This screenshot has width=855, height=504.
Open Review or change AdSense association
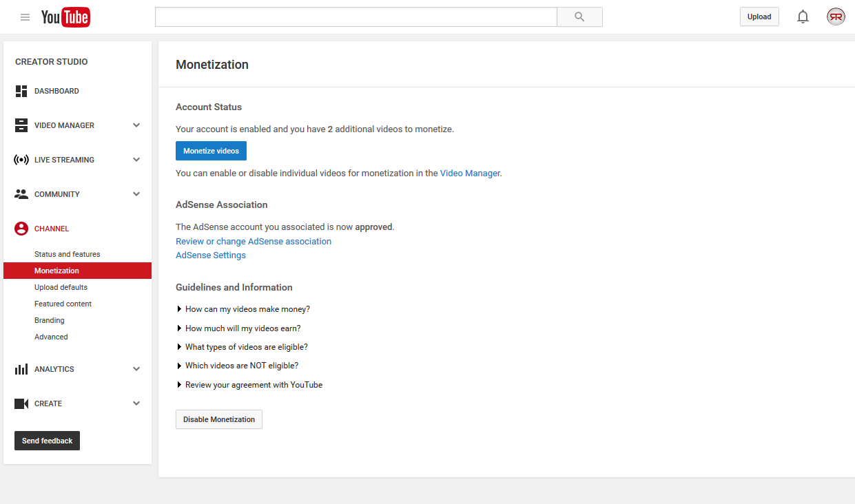[254, 242]
